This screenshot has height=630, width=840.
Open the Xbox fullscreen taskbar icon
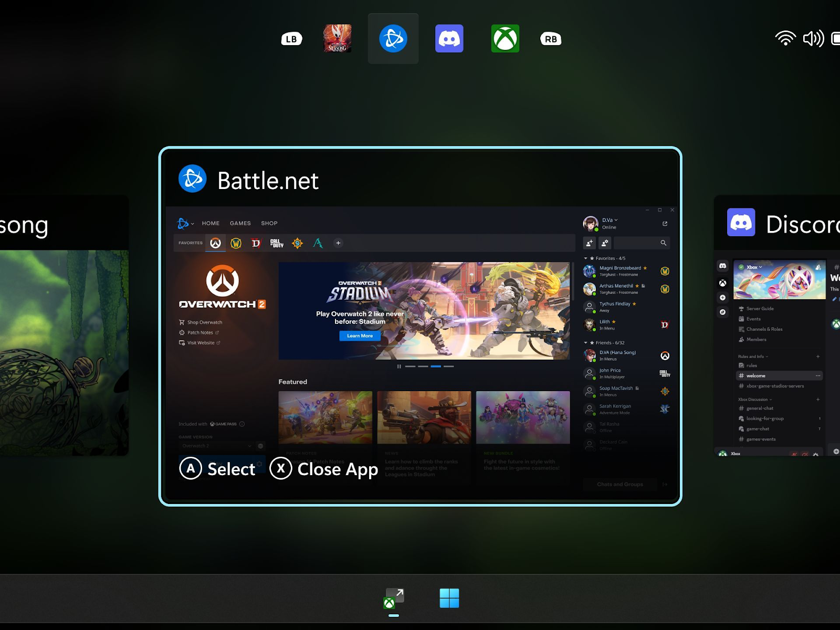click(394, 598)
